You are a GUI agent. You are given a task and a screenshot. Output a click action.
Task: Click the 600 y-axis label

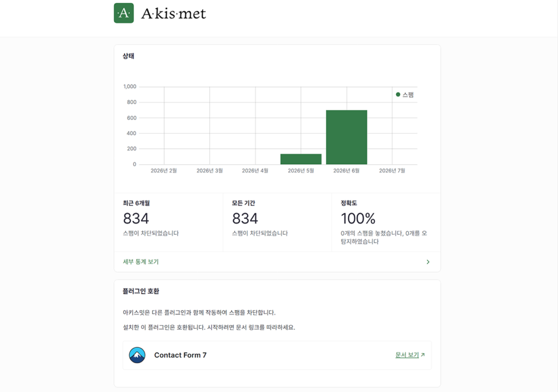pyautogui.click(x=132, y=118)
